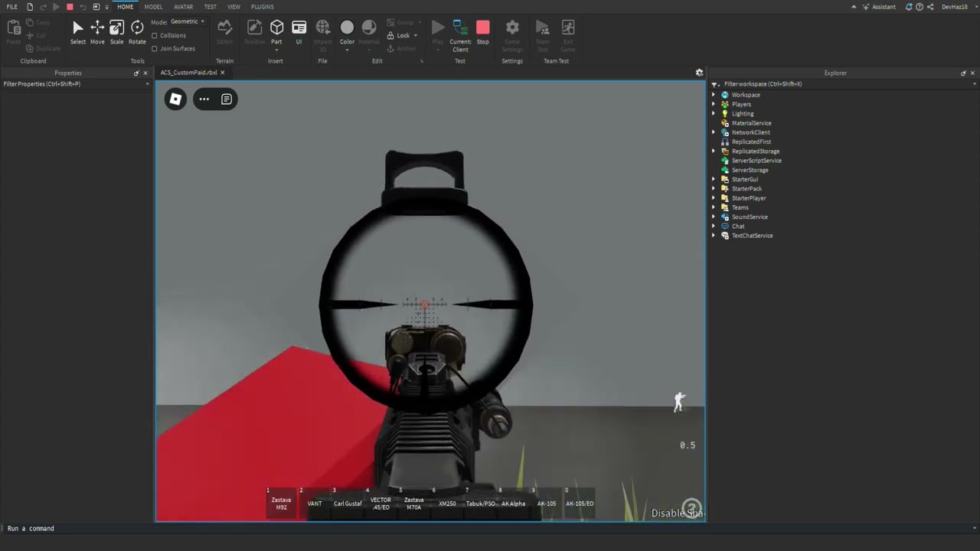Switch to the VIEW tab
The image size is (980, 551).
pyautogui.click(x=234, y=7)
